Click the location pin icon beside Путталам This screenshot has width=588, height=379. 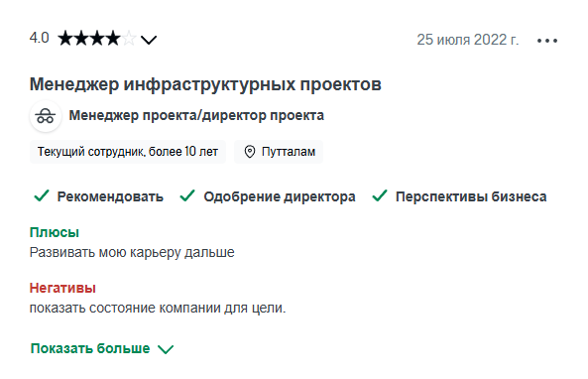pos(250,152)
